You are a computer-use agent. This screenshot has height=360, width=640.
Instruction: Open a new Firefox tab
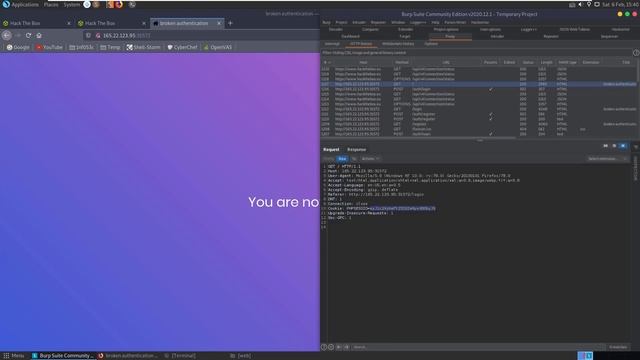pyautogui.click(x=230, y=23)
